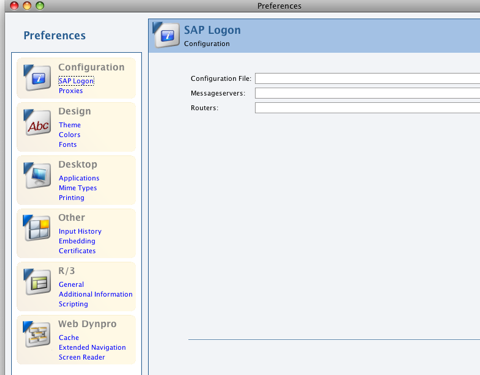480x375 pixels.
Task: Open Certificates settings
Action: tap(77, 251)
